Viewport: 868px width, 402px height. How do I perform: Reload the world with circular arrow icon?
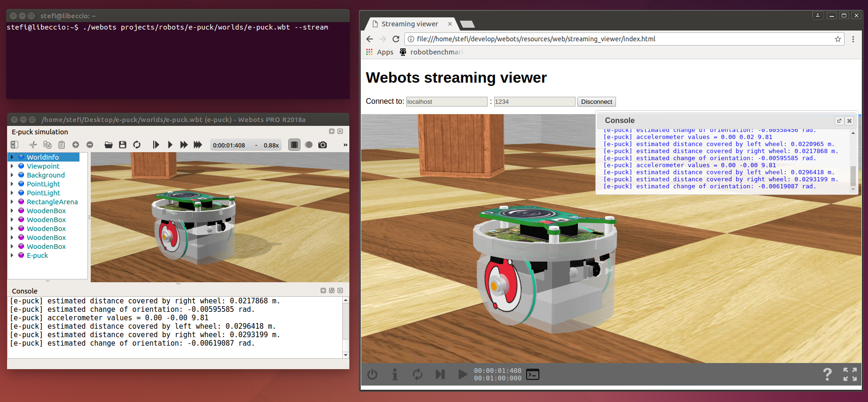click(137, 145)
